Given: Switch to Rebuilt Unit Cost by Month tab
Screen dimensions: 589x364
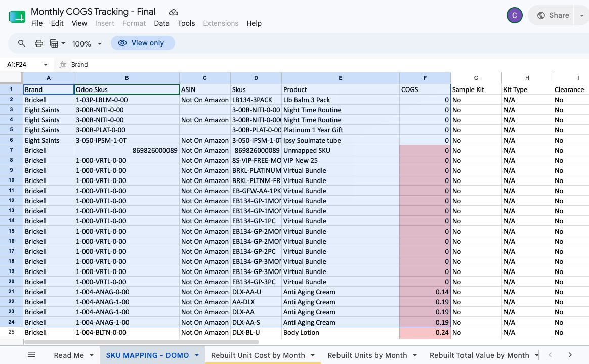Looking at the screenshot, I should (x=258, y=355).
